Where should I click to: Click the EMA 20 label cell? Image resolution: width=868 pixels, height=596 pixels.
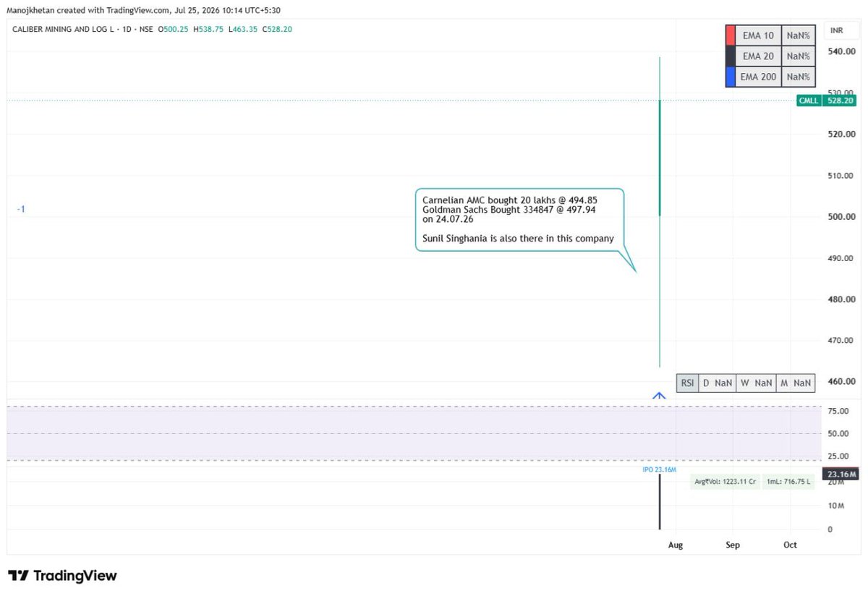[758, 56]
